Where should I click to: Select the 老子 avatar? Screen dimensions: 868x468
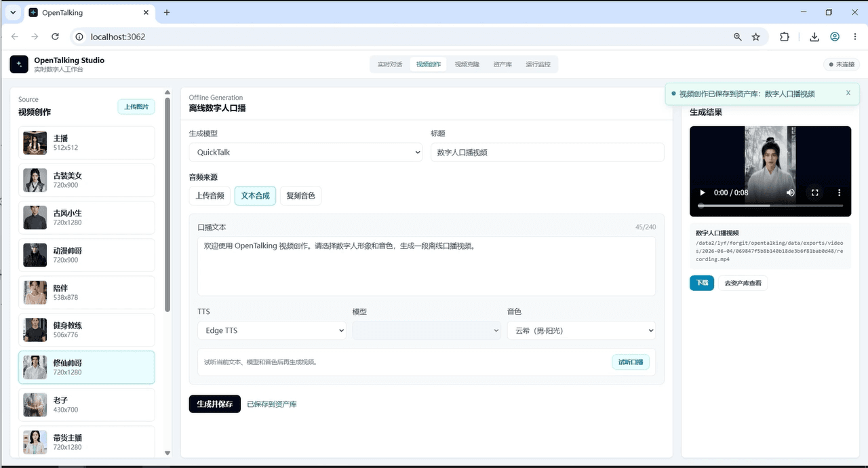tap(87, 404)
